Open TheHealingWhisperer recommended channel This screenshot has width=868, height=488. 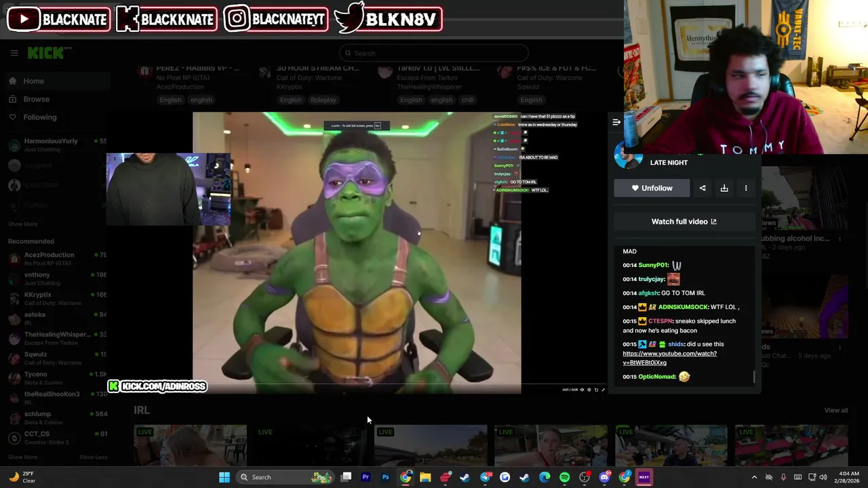(x=57, y=338)
